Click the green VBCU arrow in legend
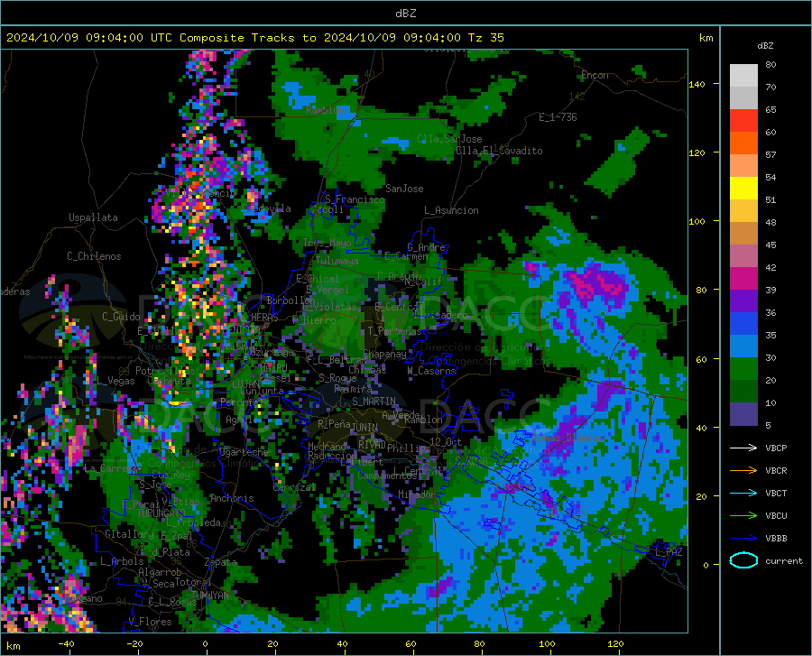 (x=743, y=515)
